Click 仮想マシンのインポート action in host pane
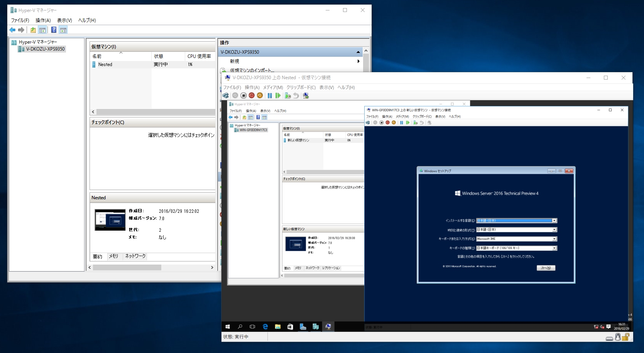The image size is (644, 353). coord(252,70)
